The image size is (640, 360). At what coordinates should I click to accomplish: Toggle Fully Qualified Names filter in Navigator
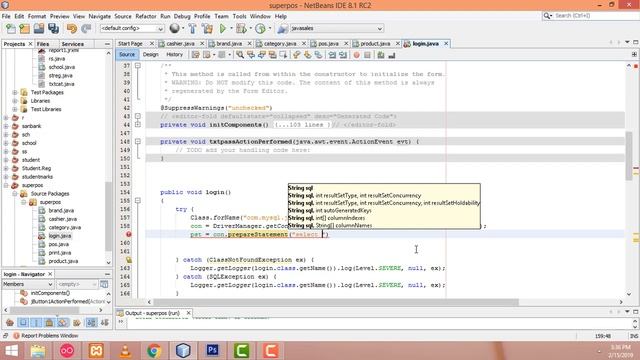[77, 322]
